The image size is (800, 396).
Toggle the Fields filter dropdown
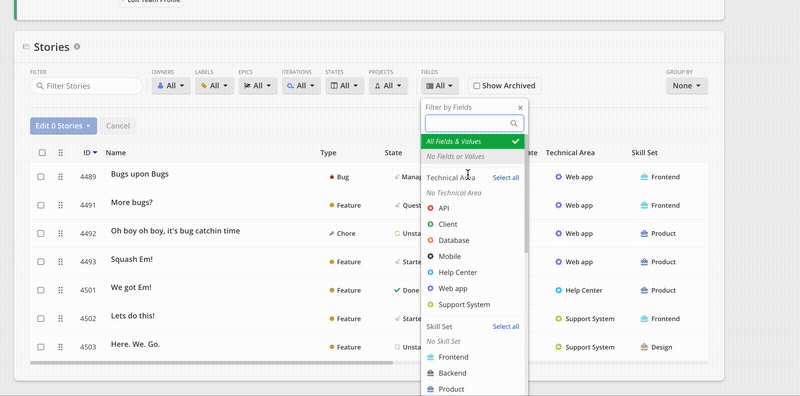coord(440,86)
